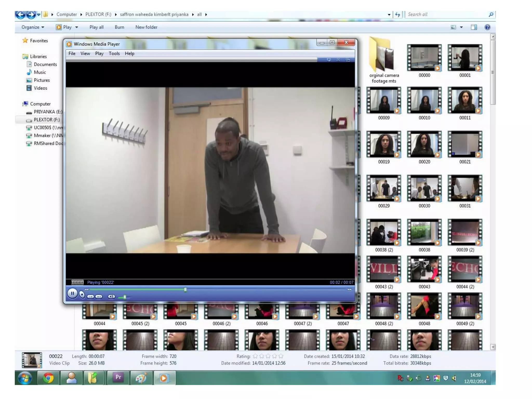The image size is (532, 399).
Task: Open the Explorer help icon
Action: pos(487,27)
